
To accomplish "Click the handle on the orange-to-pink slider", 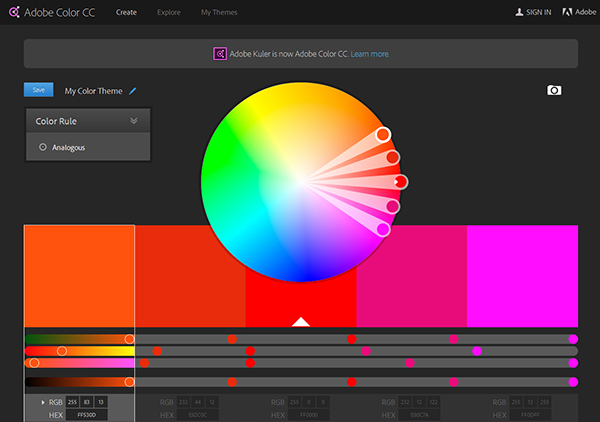I will coord(34,363).
